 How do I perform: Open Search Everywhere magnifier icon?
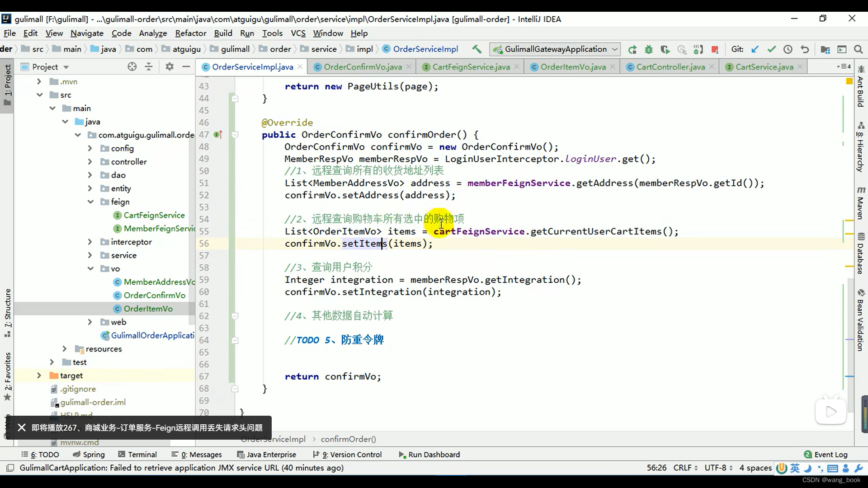(x=859, y=49)
